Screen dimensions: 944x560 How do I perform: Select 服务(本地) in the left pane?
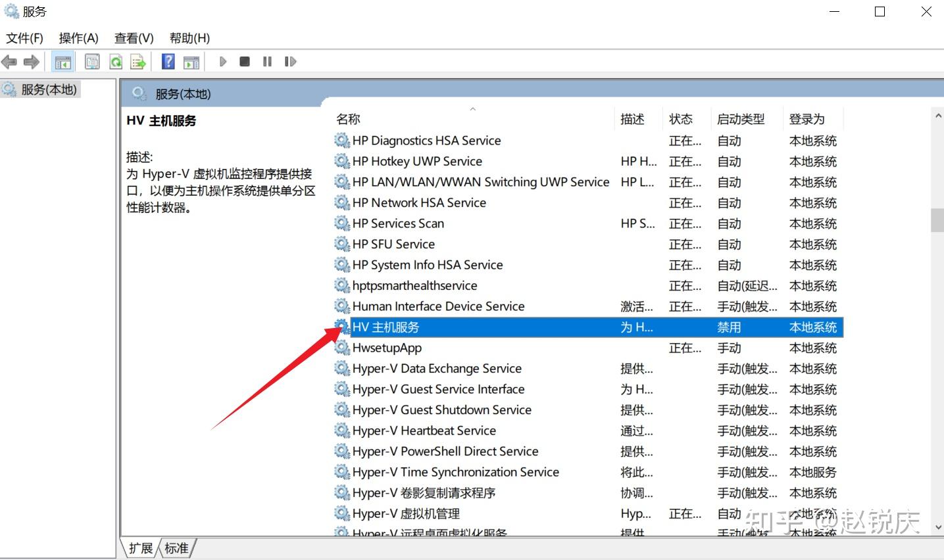click(41, 89)
